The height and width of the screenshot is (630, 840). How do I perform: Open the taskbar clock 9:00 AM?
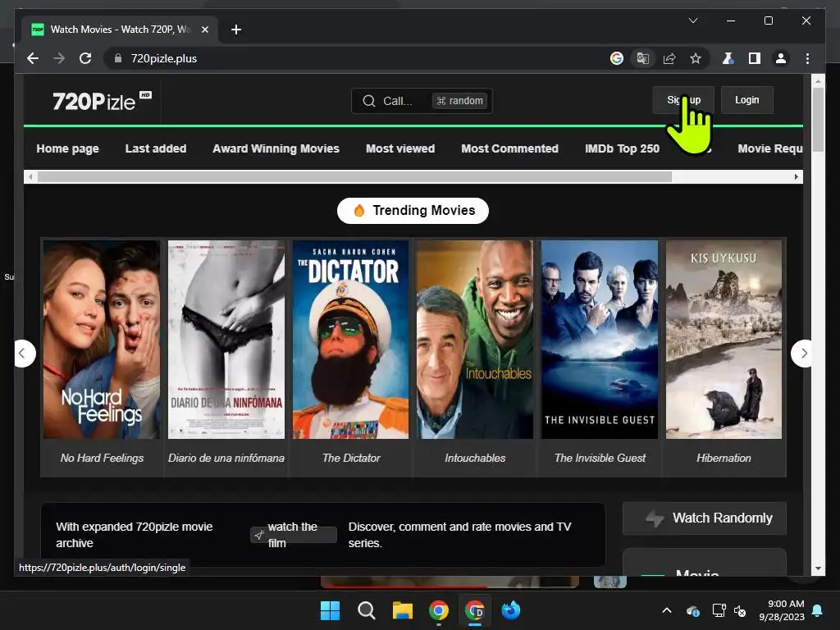[782, 610]
